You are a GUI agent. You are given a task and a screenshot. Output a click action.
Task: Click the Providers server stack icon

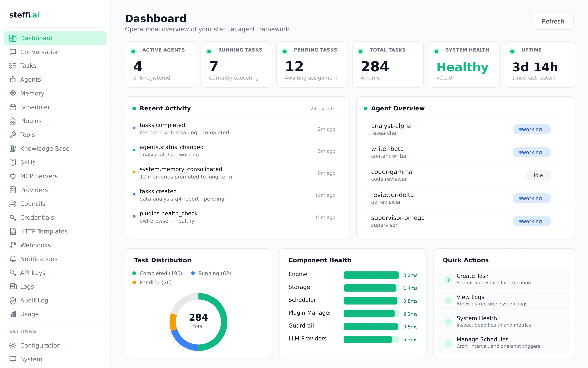click(x=13, y=190)
